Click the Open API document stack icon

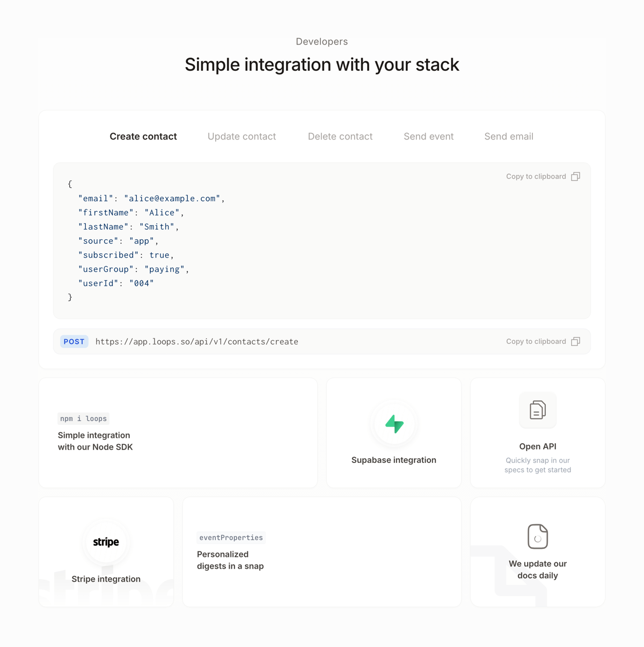(537, 410)
